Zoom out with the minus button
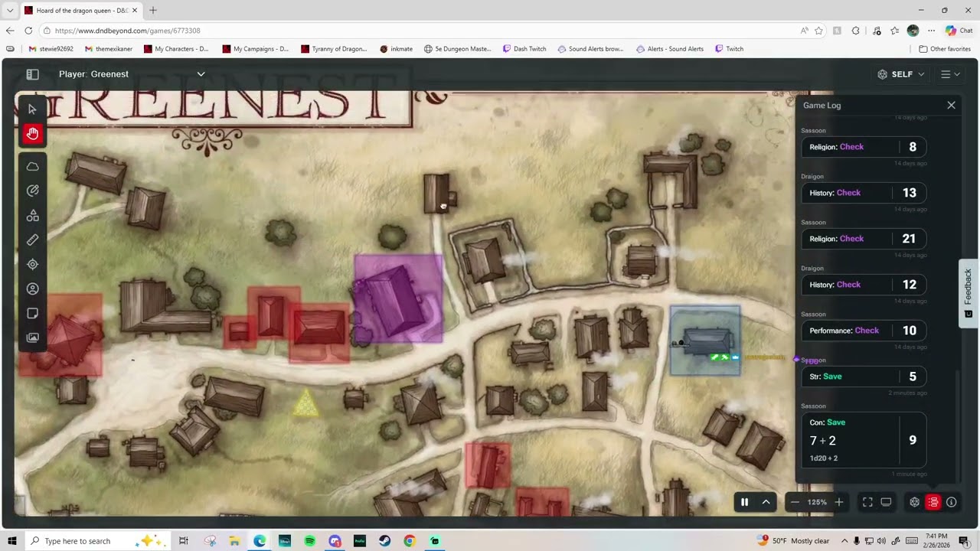Viewport: 980px width, 551px height. (x=795, y=502)
